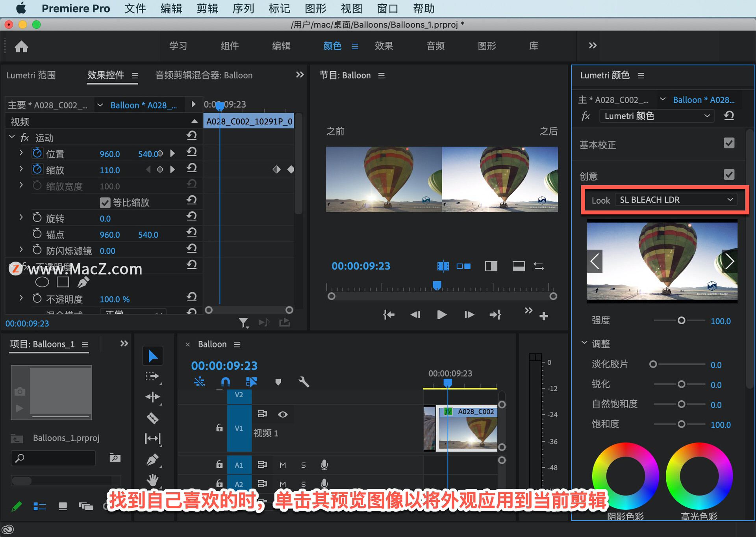Show next Look preset preview

(730, 261)
